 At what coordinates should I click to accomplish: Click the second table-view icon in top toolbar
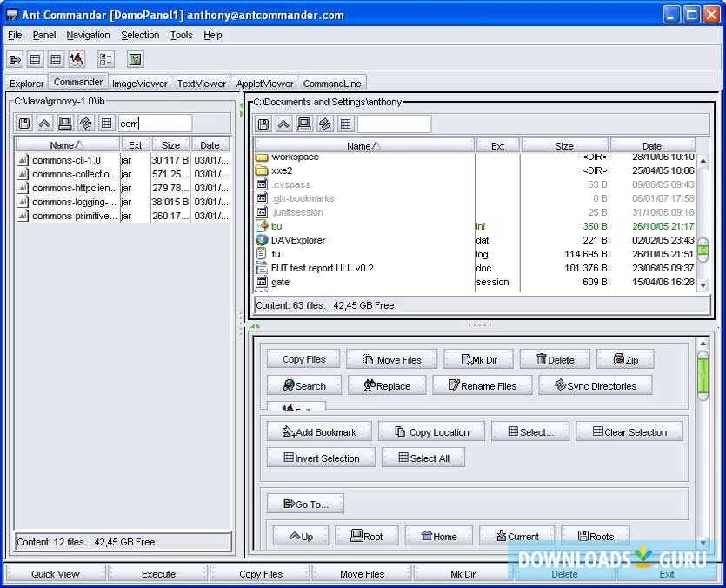point(56,59)
